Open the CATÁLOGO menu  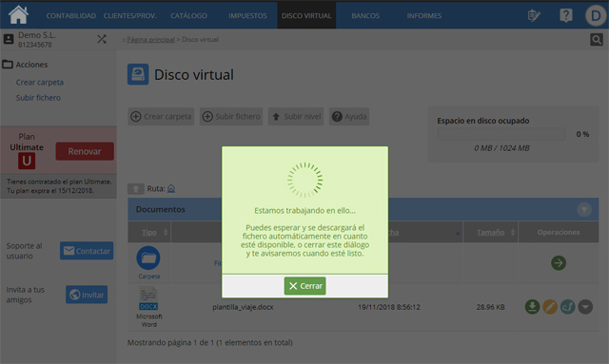tap(188, 16)
